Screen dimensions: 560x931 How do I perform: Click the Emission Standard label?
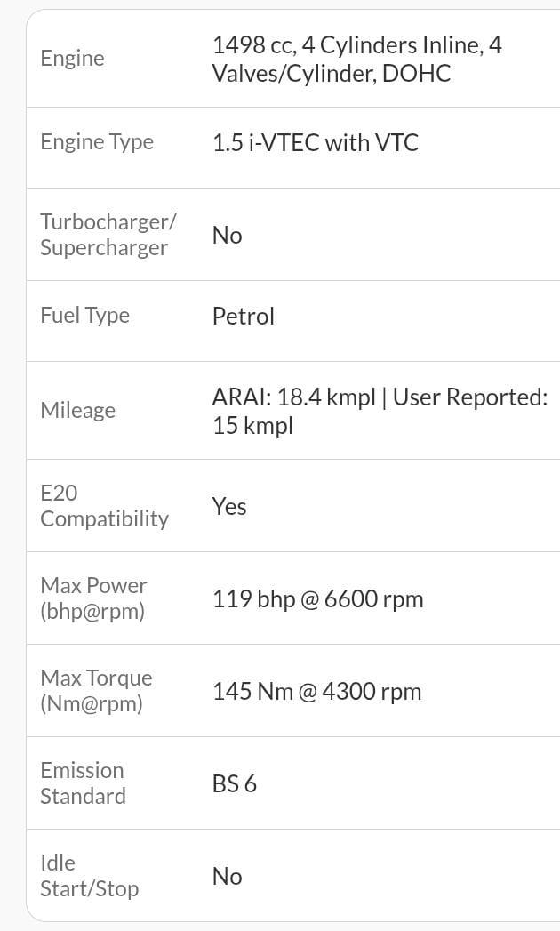point(82,783)
